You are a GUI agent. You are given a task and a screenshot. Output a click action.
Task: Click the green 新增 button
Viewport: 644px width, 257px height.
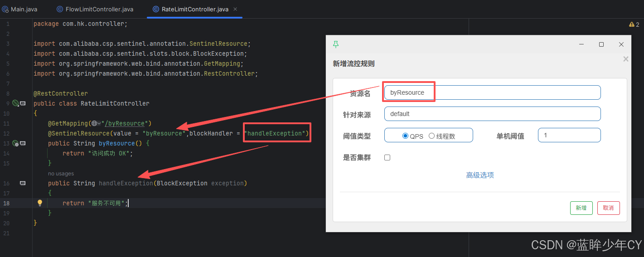(x=581, y=208)
